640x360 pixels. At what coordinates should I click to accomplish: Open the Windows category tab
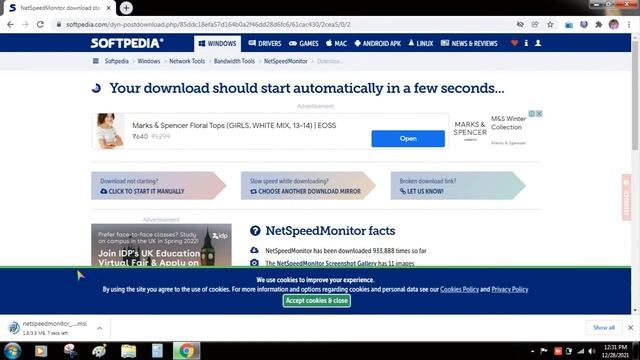coord(217,43)
